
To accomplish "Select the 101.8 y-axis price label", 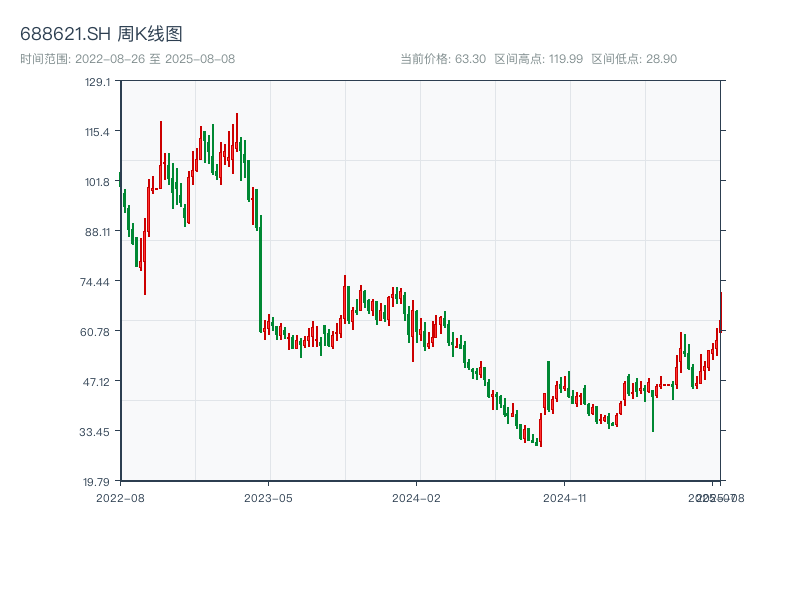I will pos(96,182).
